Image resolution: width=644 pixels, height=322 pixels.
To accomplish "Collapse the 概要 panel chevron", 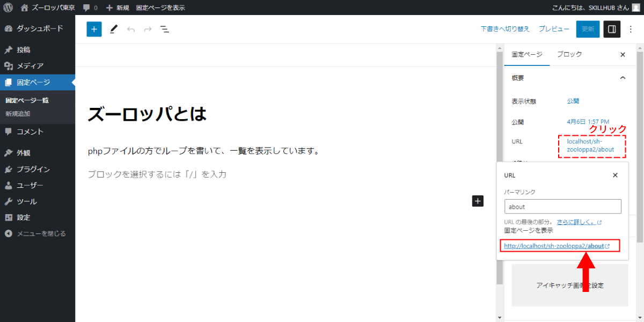I will pyautogui.click(x=623, y=78).
